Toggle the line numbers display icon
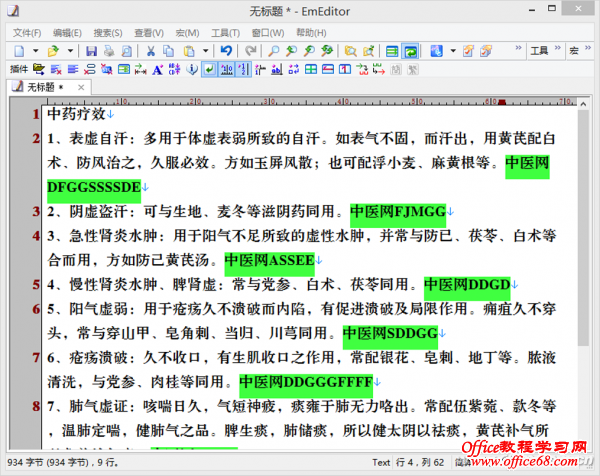Viewport: 600px width, 476px height. [243, 70]
